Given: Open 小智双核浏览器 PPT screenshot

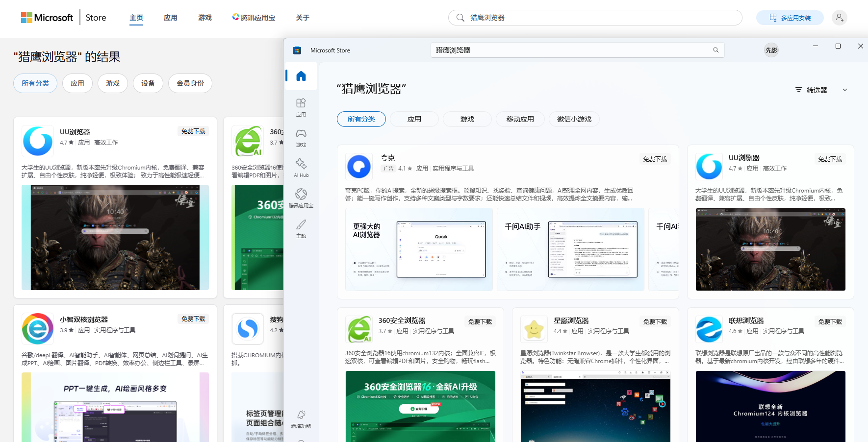Looking at the screenshot, I should coord(115,407).
